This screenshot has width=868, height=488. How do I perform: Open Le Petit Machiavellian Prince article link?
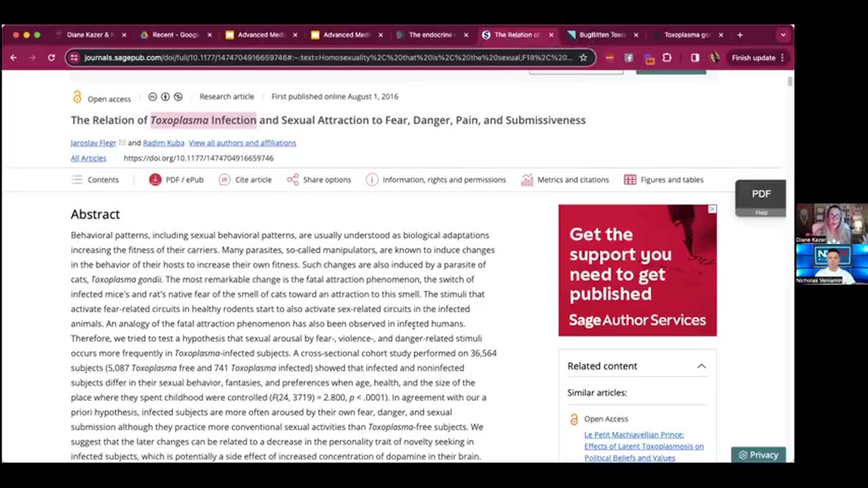click(644, 446)
